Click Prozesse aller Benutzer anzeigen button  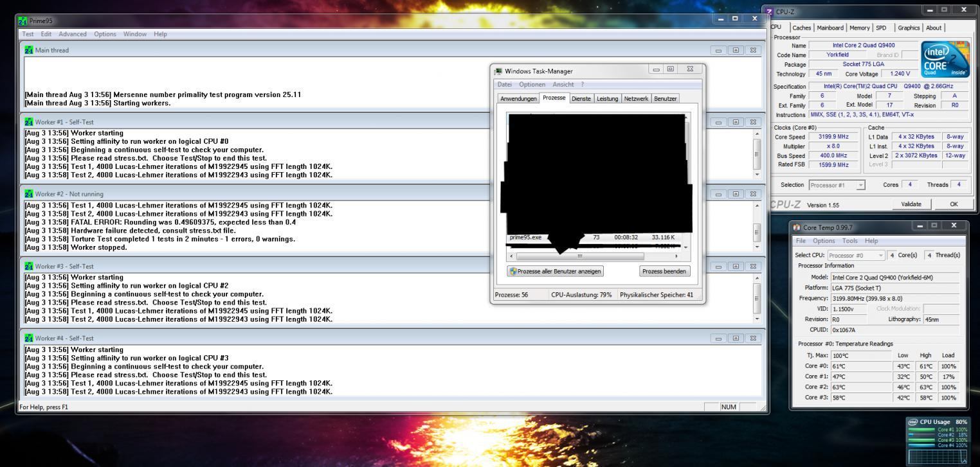click(x=555, y=271)
